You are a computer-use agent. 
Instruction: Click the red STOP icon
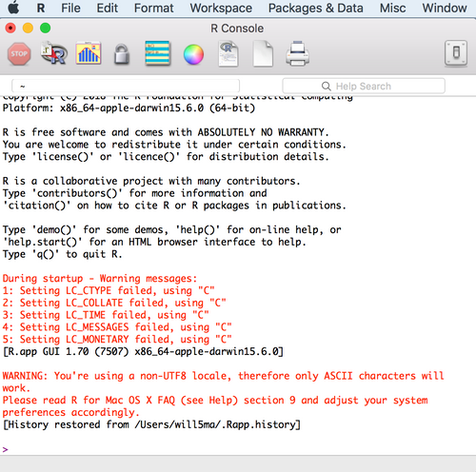19,54
